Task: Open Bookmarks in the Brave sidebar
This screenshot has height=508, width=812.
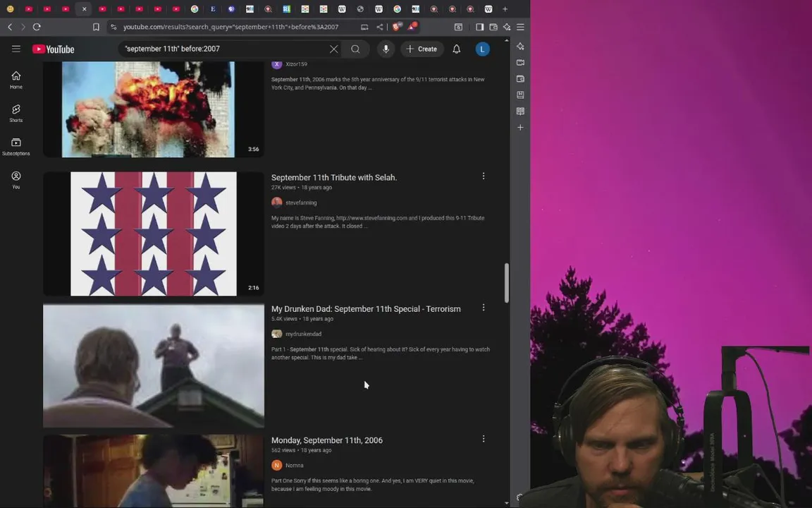Action: 520,95
